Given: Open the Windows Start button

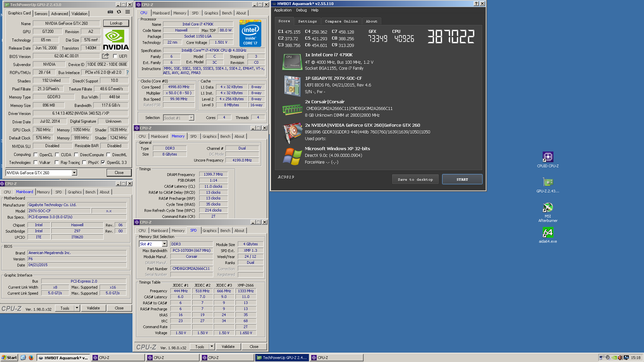Looking at the screenshot, I should [x=9, y=358].
